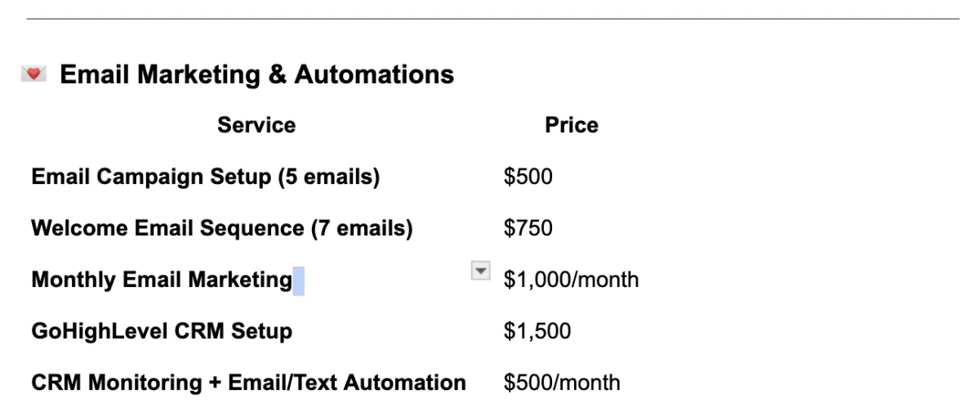The image size is (980, 412).
Task: Click the (7 emails) text
Action: point(362,228)
